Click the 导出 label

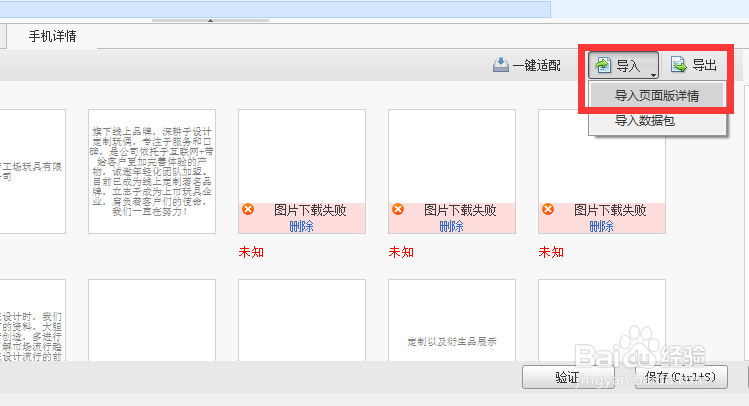tap(705, 65)
